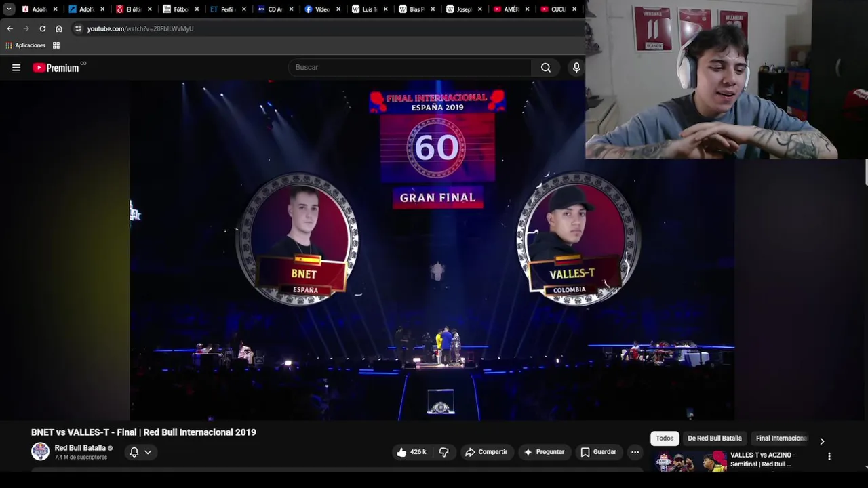Screen dimensions: 868x488
Task: Close the El últi tab
Action: [x=150, y=9]
